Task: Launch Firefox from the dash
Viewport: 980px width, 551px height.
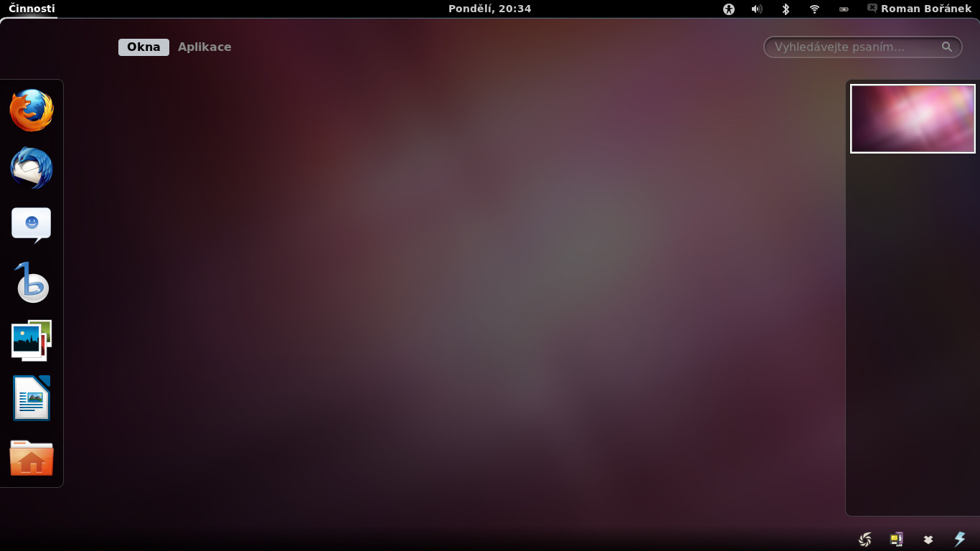Action: click(x=32, y=110)
